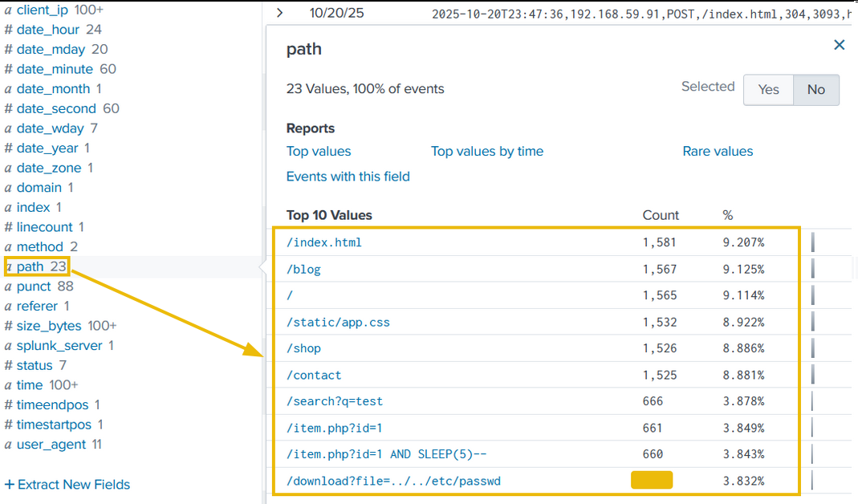This screenshot has height=504, width=858.
Task: Open the status field in sidebar
Action: [35, 366]
